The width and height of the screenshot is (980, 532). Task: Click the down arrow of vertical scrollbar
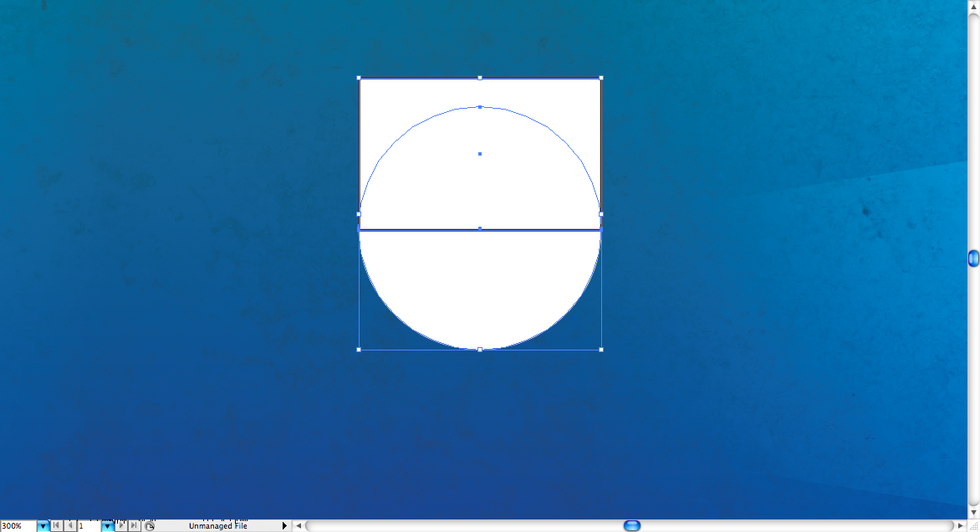point(973,512)
